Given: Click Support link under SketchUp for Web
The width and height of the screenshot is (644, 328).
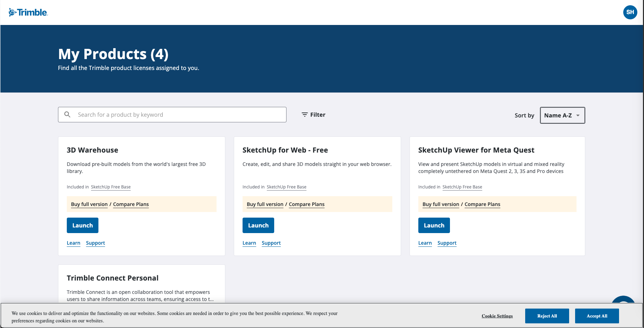Looking at the screenshot, I should 271,243.
